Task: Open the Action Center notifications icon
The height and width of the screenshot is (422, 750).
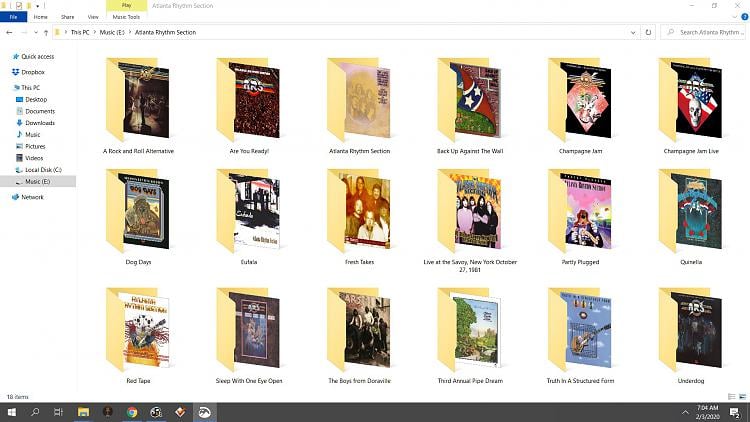Action: tap(735, 412)
